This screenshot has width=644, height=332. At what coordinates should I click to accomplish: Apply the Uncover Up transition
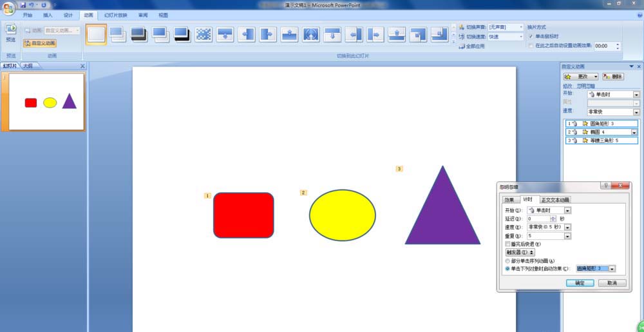coord(397,35)
